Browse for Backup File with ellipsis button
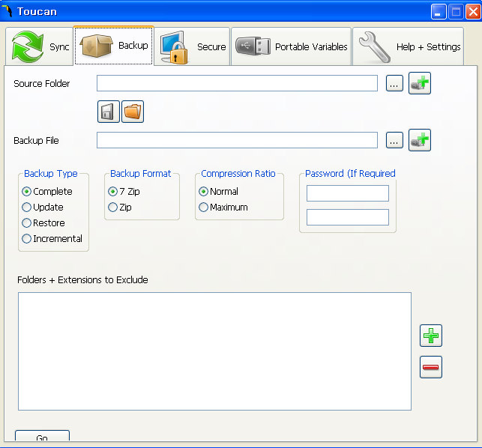 394,140
